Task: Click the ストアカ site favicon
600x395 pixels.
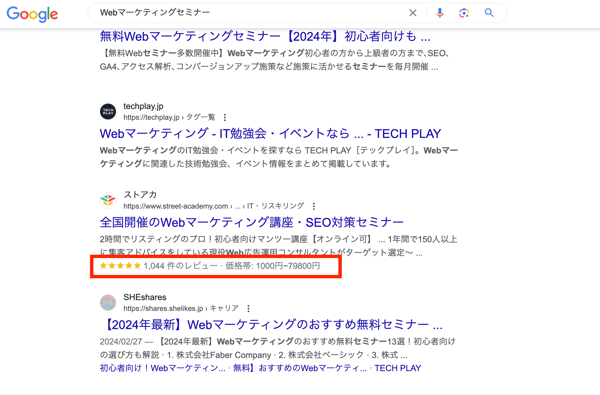Action: click(x=108, y=200)
